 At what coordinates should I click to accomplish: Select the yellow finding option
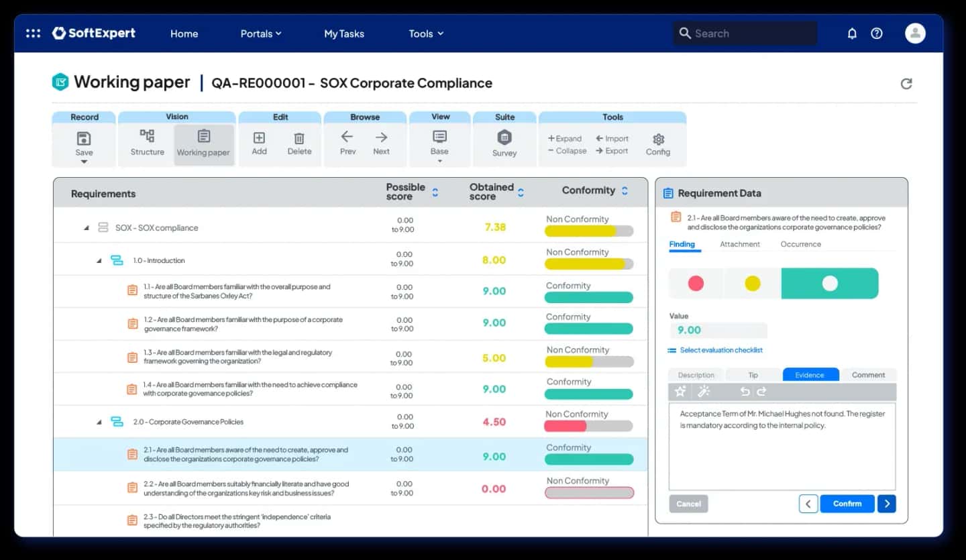pyautogui.click(x=753, y=283)
